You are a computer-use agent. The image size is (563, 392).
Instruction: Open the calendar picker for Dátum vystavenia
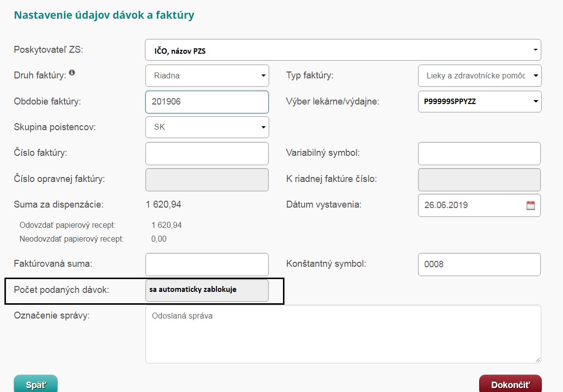pyautogui.click(x=530, y=206)
